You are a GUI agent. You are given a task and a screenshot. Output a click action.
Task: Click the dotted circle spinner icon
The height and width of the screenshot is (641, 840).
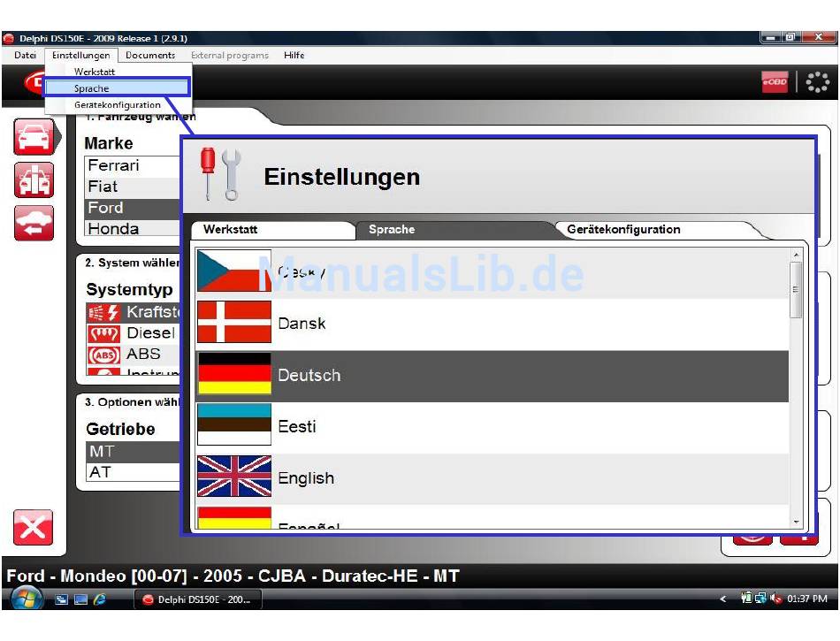pyautogui.click(x=818, y=82)
